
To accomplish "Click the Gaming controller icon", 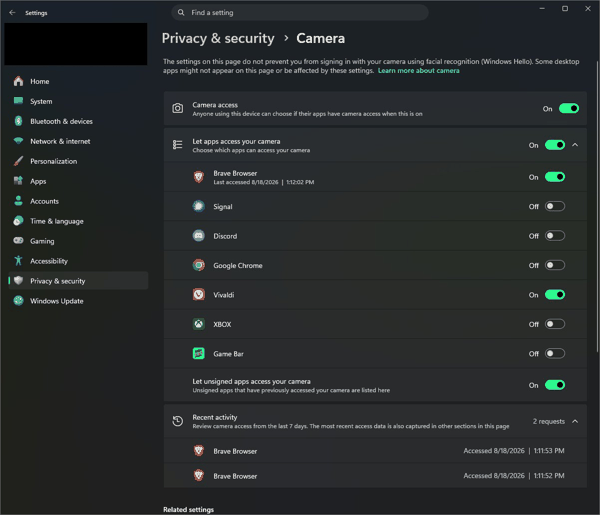I will [x=18, y=241].
